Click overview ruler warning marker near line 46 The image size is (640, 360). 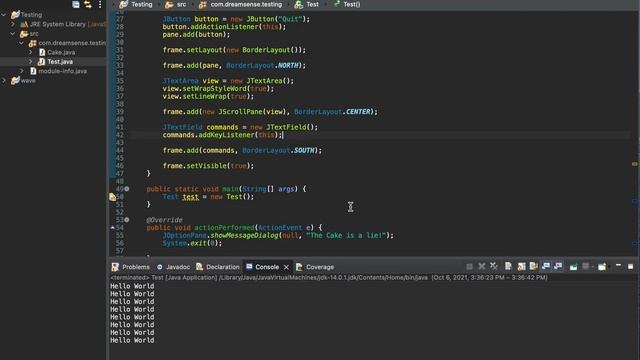pyautogui.click(x=635, y=164)
